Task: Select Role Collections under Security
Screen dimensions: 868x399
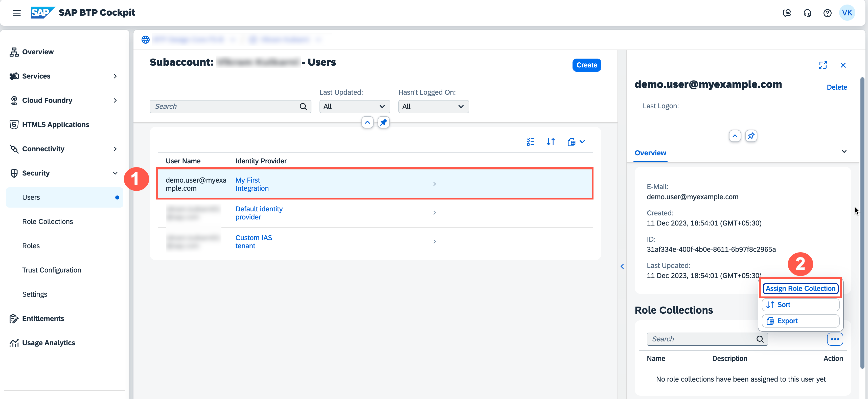Action: (x=48, y=221)
